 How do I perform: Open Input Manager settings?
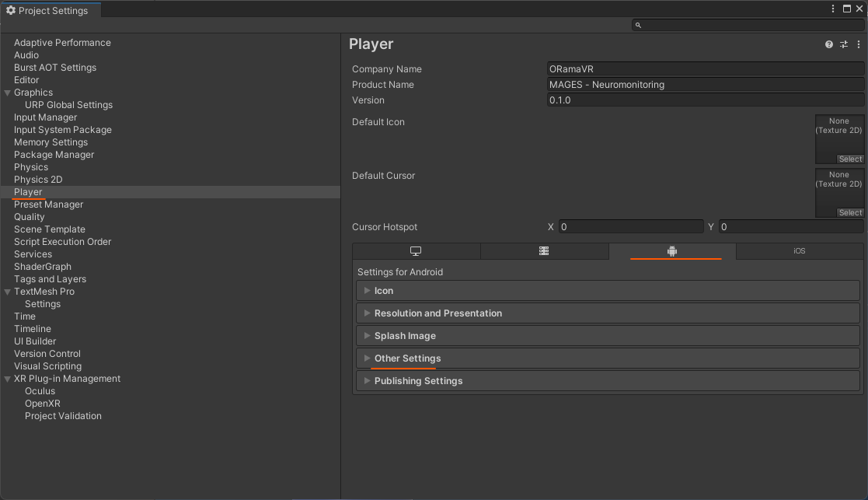pyautogui.click(x=45, y=117)
